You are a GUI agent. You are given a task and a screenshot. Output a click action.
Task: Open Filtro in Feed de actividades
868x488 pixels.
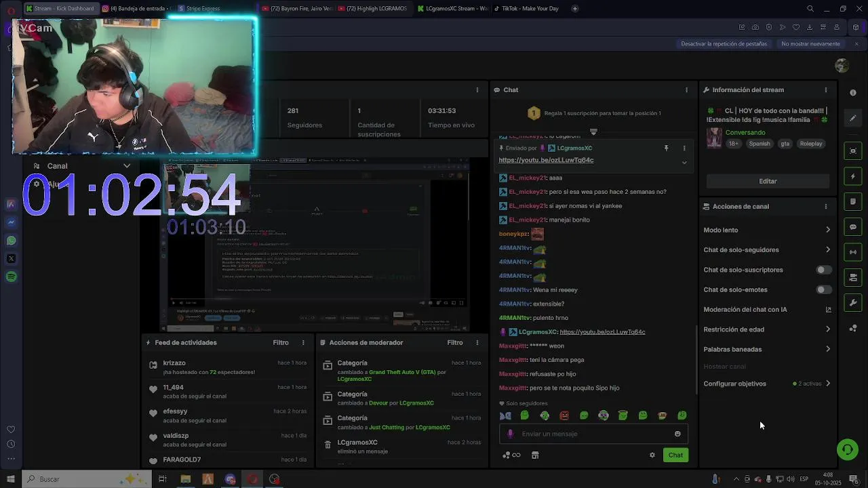[x=281, y=342]
